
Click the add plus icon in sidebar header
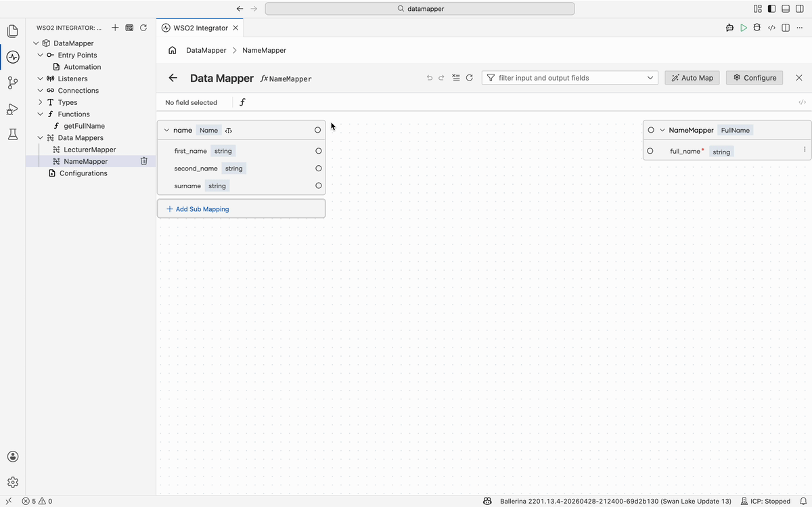click(115, 28)
